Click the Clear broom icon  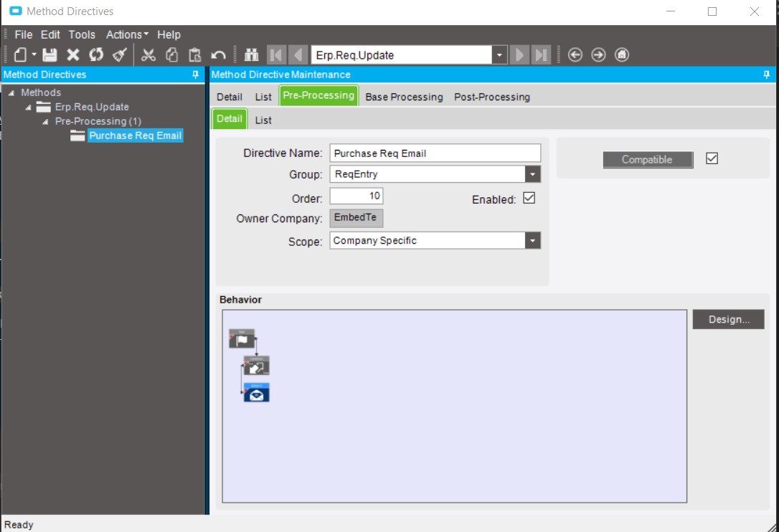click(x=119, y=55)
